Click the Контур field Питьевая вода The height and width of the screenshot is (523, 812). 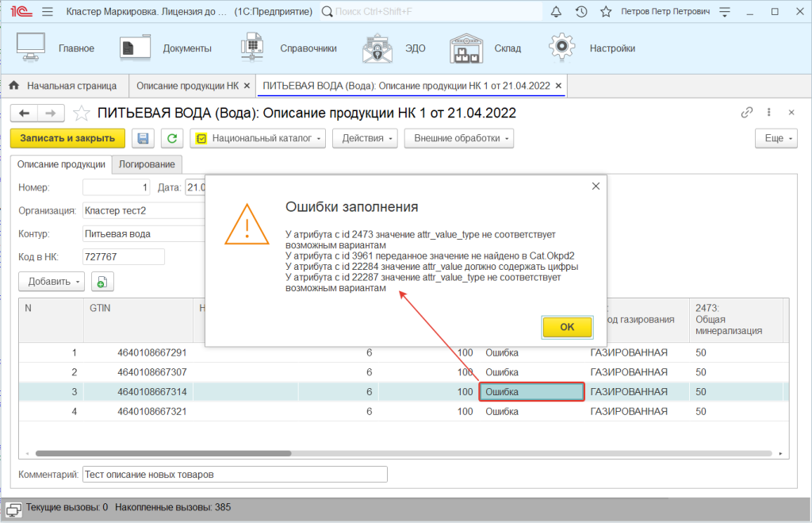click(x=144, y=234)
